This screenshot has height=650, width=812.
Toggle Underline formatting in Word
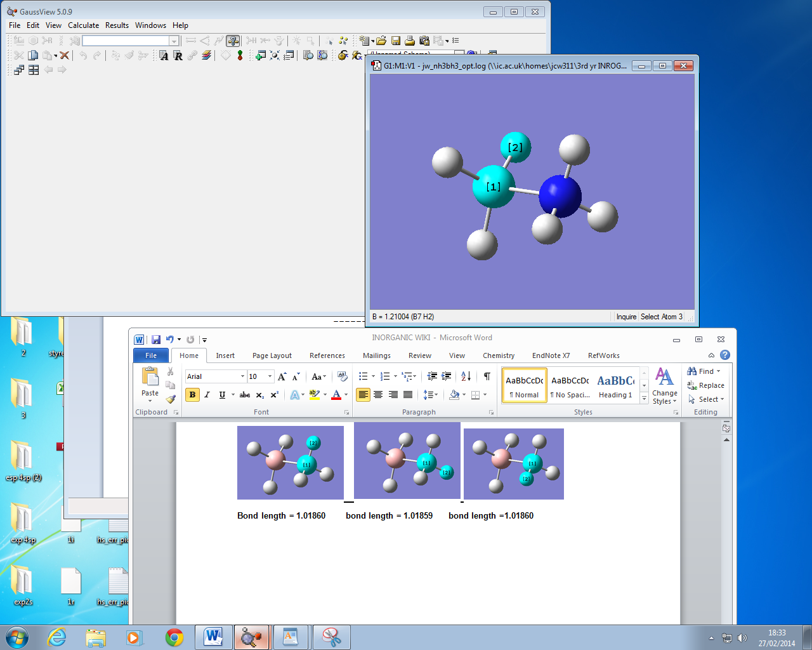pos(222,395)
